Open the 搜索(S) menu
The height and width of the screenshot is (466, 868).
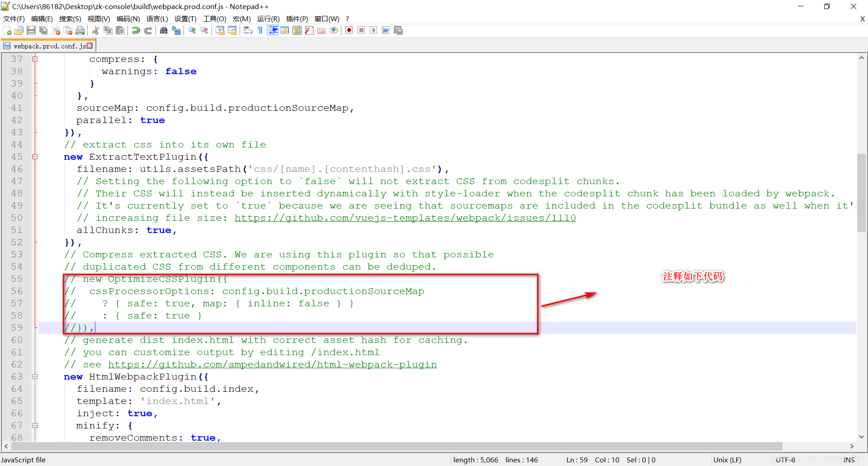[70, 19]
